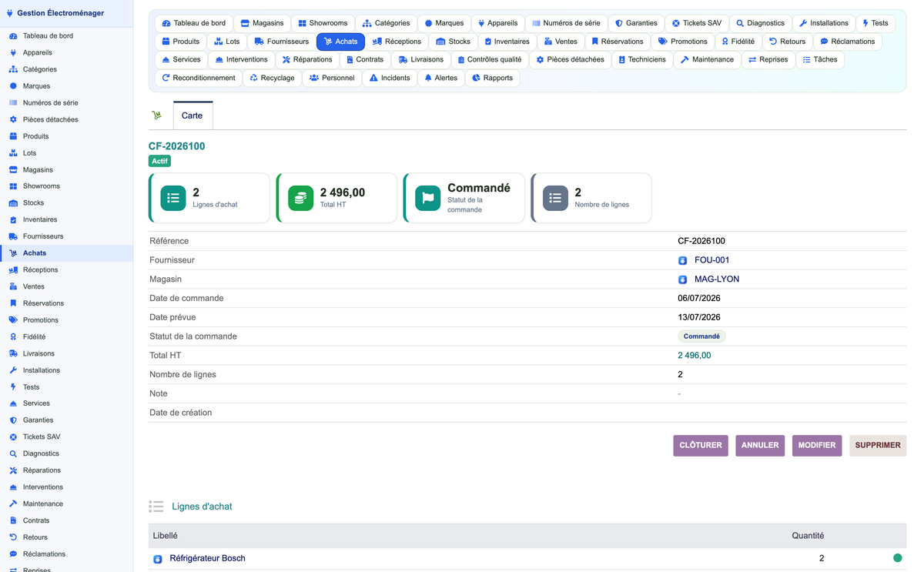Click the Total HT value 2 496,00 in details
Screen dimensions: 924x572
pos(695,356)
